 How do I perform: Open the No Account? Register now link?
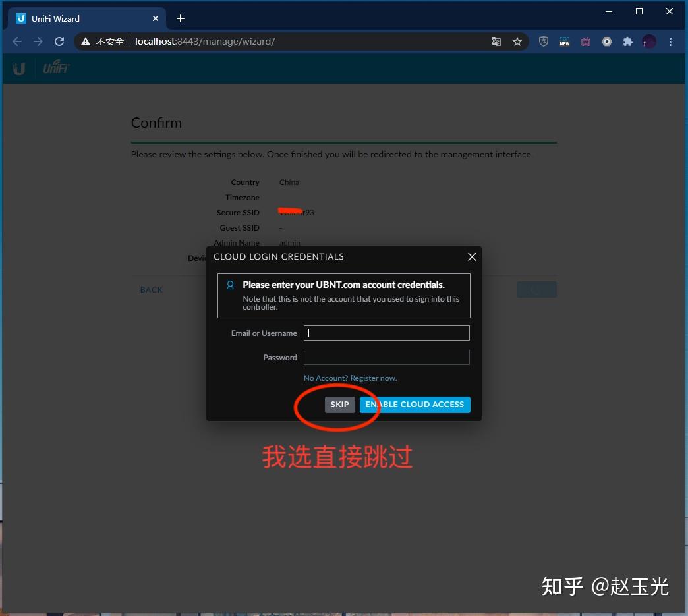[x=350, y=378]
